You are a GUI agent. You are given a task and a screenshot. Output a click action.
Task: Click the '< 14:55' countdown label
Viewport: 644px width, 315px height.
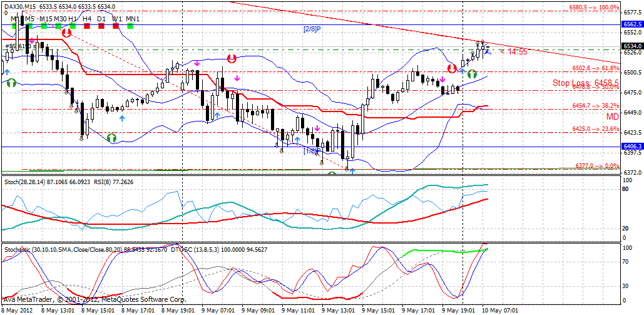(514, 52)
